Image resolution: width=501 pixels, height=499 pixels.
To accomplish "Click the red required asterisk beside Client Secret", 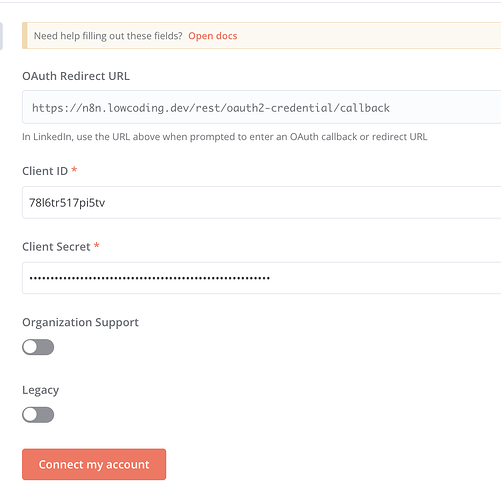I will [96, 246].
